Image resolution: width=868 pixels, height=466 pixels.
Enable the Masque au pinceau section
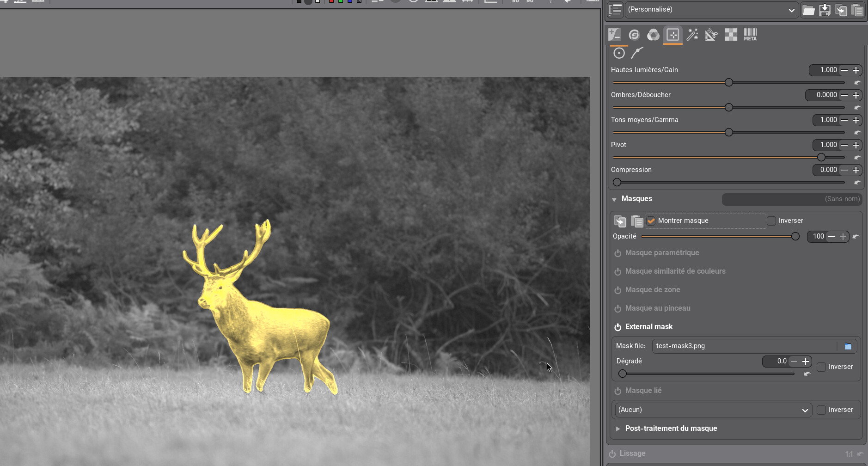point(618,309)
